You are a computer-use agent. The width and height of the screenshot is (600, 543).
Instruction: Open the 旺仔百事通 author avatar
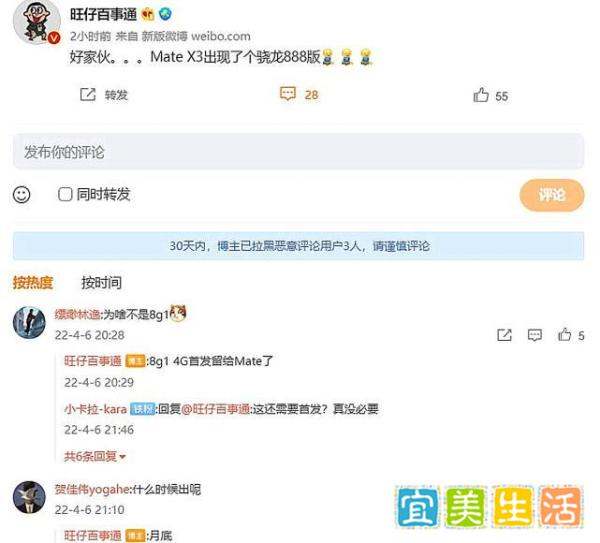tap(37, 21)
